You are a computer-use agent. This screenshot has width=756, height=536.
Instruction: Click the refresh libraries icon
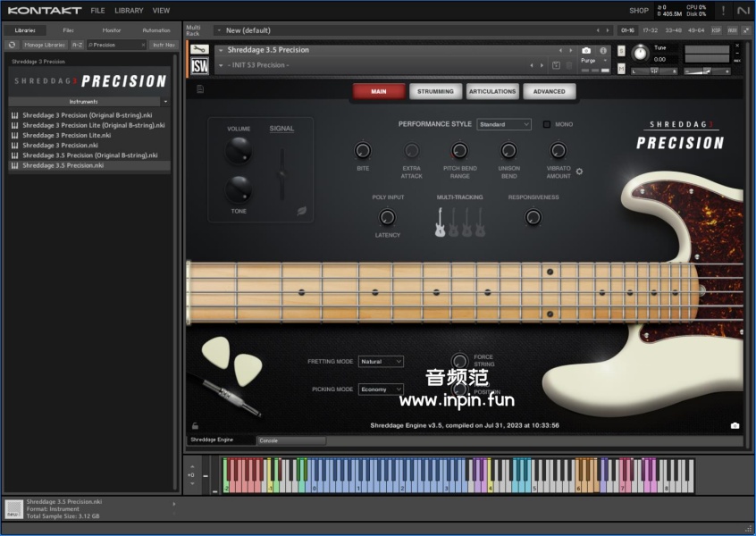point(13,45)
